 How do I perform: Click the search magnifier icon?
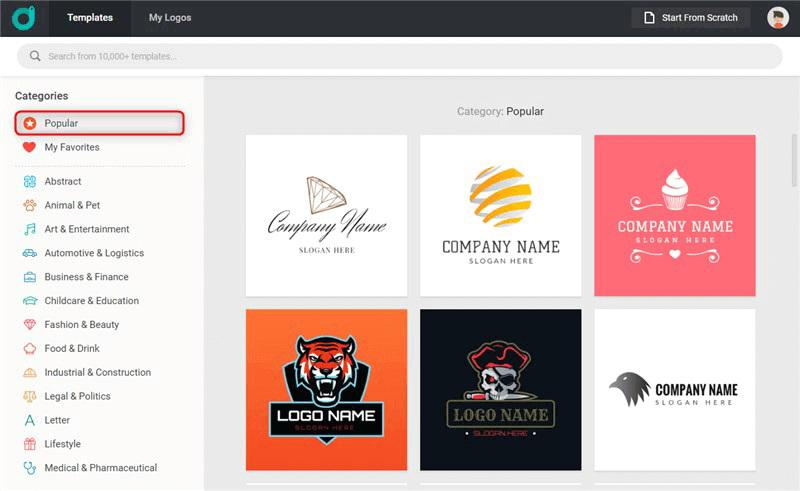pos(36,56)
